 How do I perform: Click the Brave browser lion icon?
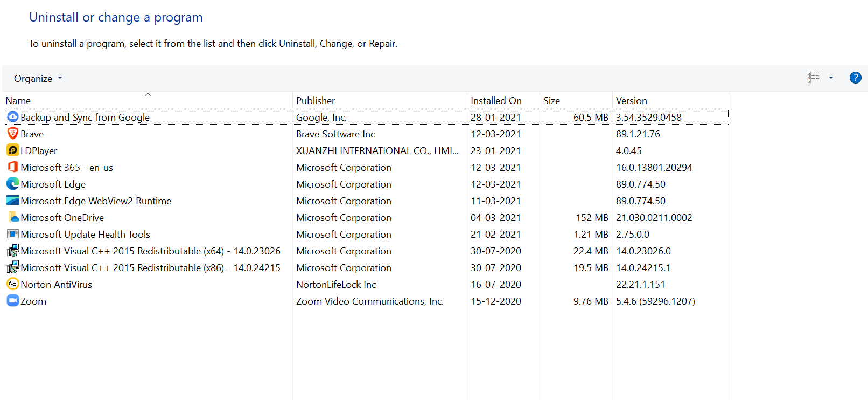pos(13,134)
